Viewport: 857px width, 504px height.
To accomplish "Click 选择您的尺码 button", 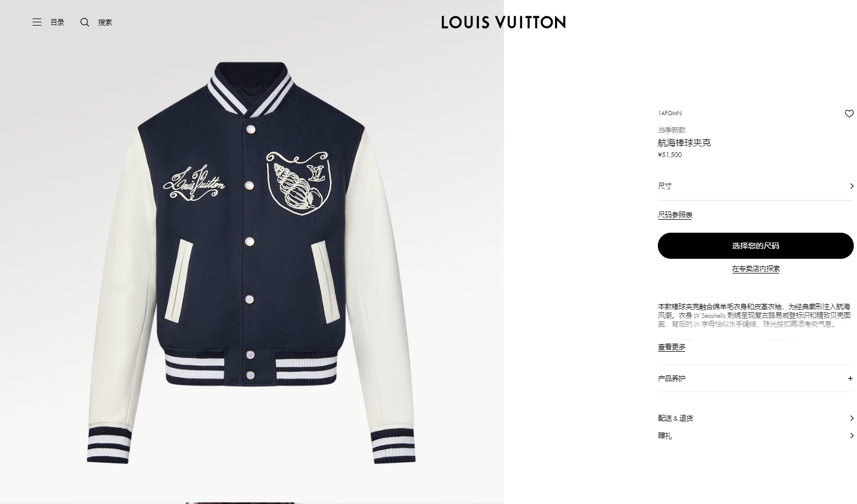I will click(755, 246).
